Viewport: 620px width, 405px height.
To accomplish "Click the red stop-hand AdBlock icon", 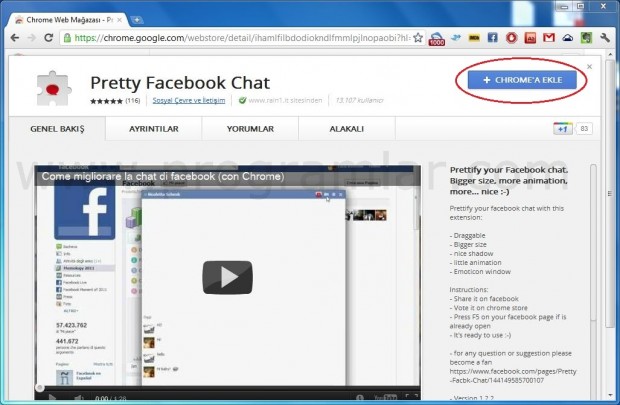I will (x=511, y=38).
